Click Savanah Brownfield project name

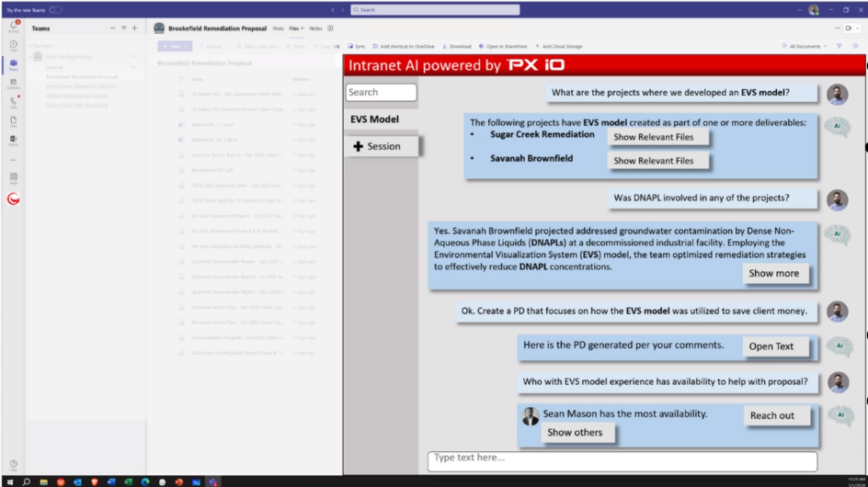[x=531, y=158]
